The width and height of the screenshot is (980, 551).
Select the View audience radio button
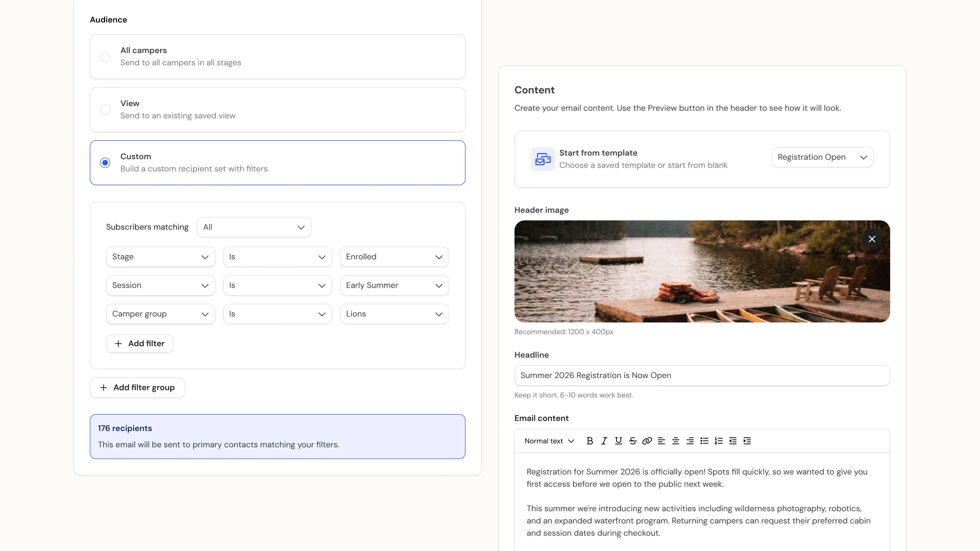pos(105,109)
